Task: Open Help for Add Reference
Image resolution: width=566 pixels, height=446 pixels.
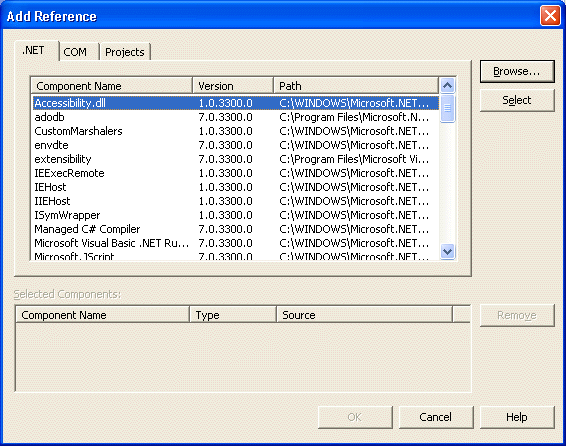Action: click(x=517, y=417)
